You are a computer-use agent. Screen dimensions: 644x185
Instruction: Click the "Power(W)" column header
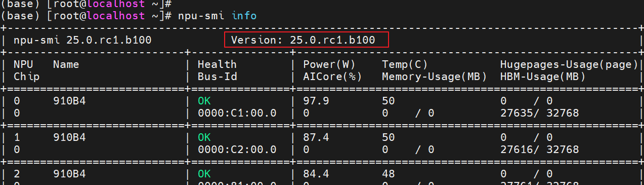click(329, 64)
